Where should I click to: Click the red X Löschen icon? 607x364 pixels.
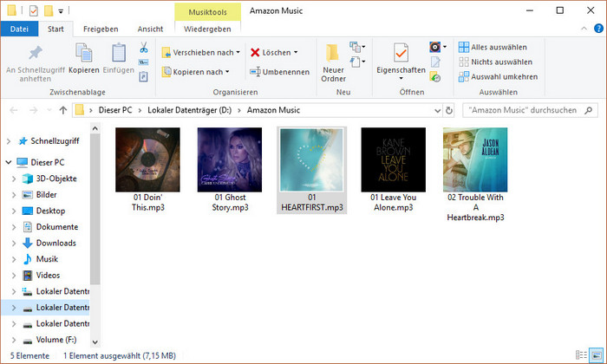tap(255, 52)
